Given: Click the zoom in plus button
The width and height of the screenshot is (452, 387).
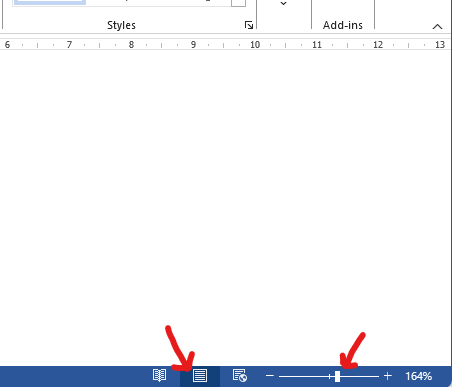Looking at the screenshot, I should (x=387, y=376).
